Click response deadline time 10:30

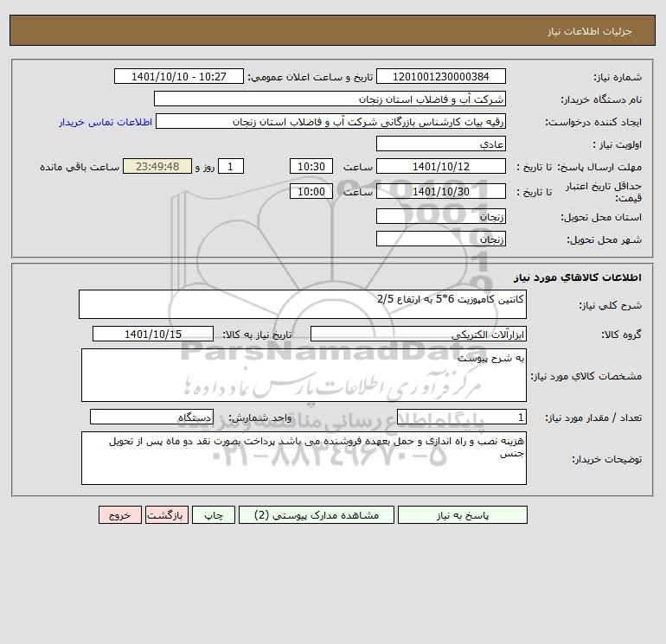(311, 167)
